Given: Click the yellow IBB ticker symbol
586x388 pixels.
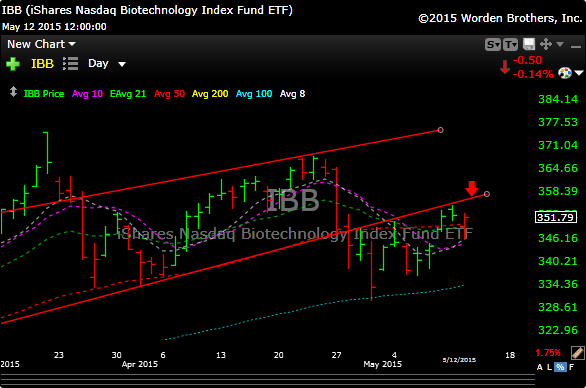Looking at the screenshot, I should pyautogui.click(x=42, y=64).
